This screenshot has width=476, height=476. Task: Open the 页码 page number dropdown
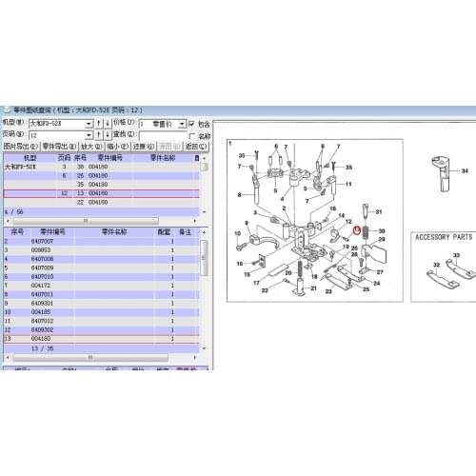tap(89, 135)
